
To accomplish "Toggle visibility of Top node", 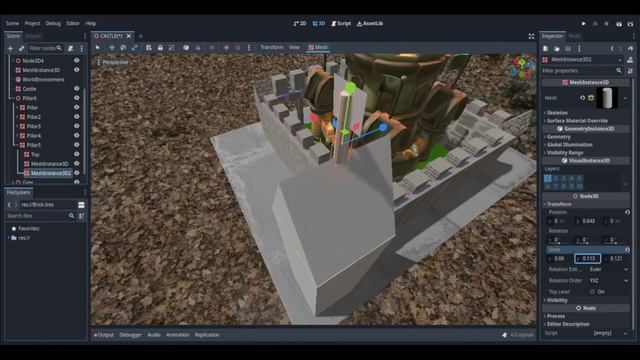I will (76, 154).
